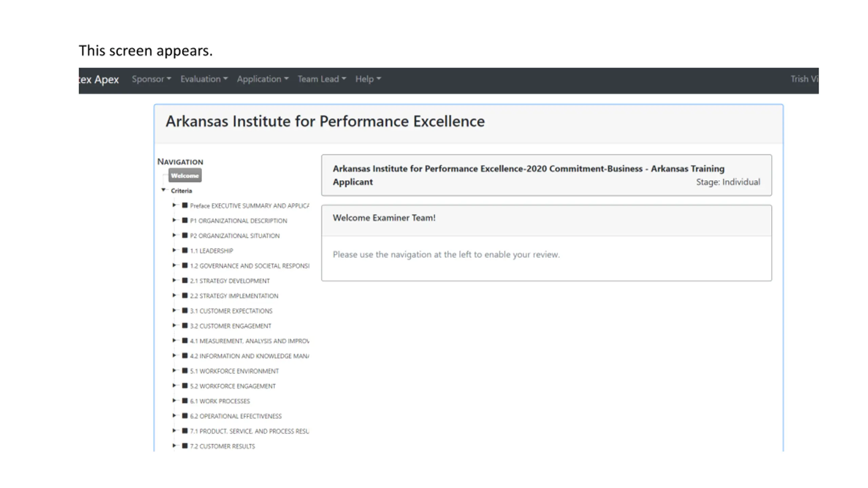Click the square icon beside P1 Organizational Description
The height and width of the screenshot is (488, 868).
[185, 220]
